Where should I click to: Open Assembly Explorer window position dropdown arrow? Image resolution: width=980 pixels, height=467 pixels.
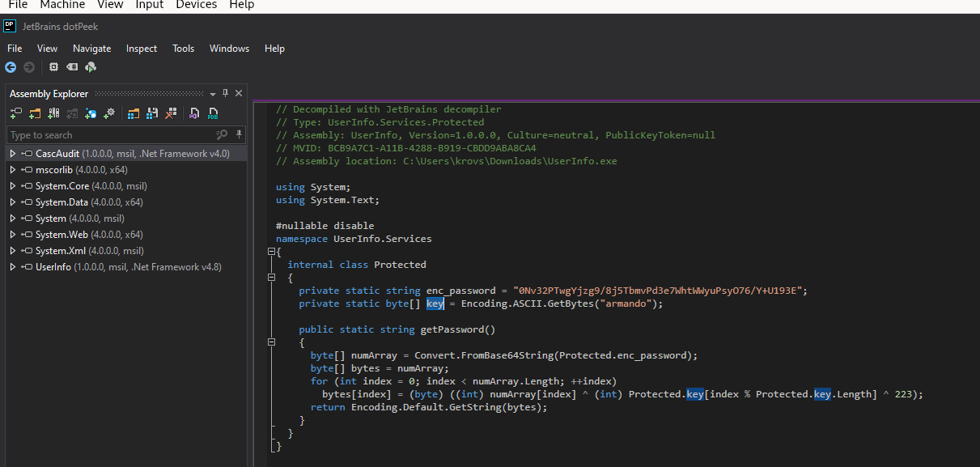tap(213, 95)
